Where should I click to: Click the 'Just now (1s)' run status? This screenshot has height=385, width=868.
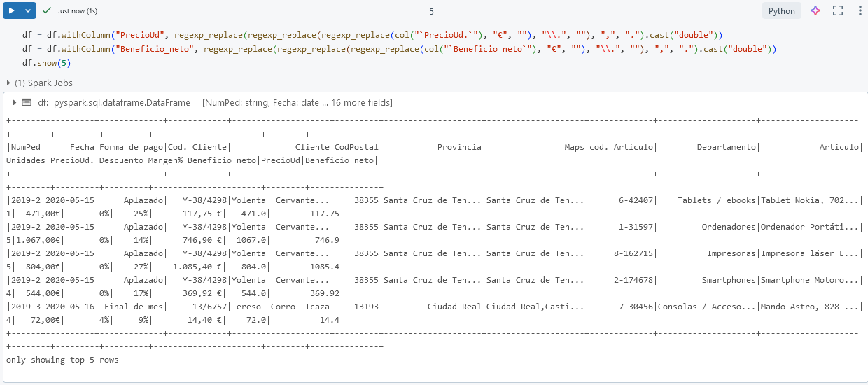(x=77, y=11)
